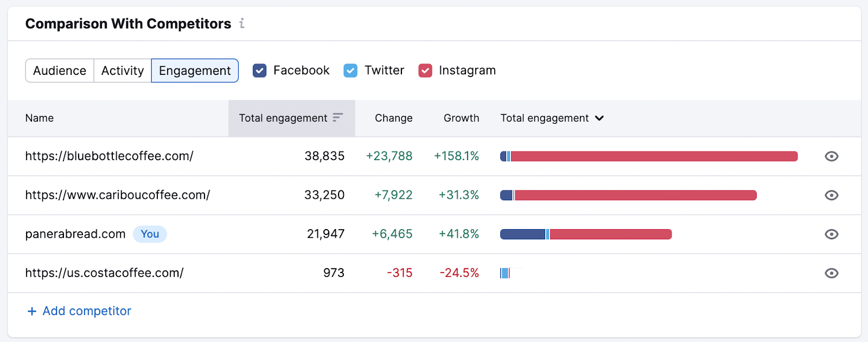Image resolution: width=868 pixels, height=342 pixels.
Task: Click the sort icon in Total engagement column
Action: (x=337, y=117)
